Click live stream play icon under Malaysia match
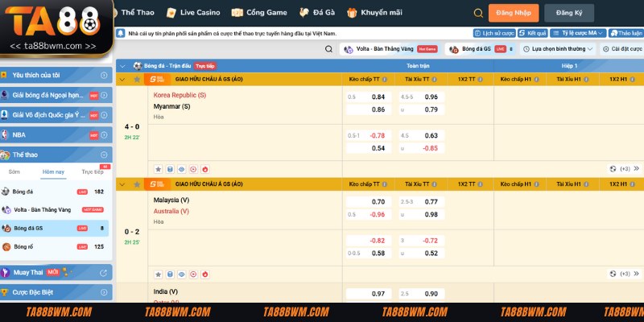Image resolution: width=644 pixels, height=322 pixels. (x=193, y=274)
